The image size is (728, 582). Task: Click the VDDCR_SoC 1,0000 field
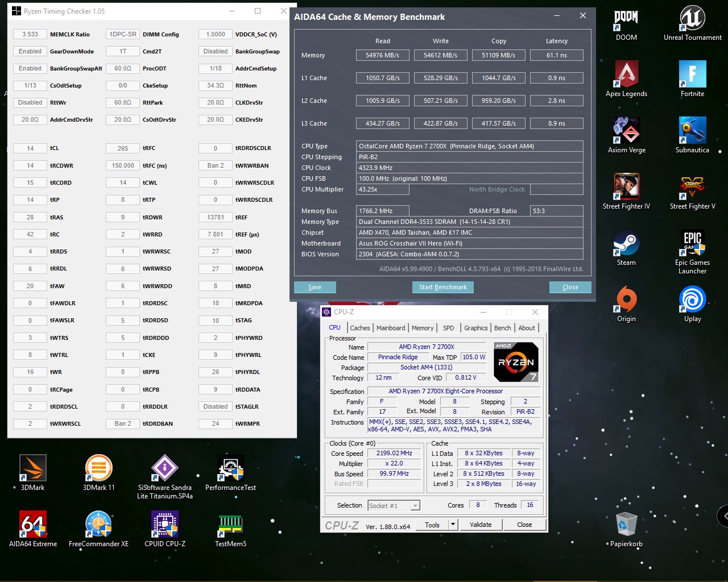tap(216, 34)
